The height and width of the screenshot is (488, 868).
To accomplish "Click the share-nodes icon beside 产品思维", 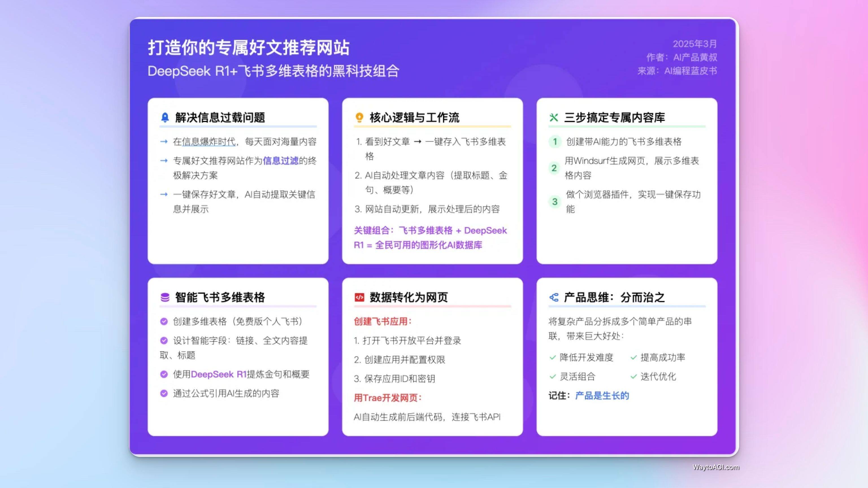I will pos(554,297).
